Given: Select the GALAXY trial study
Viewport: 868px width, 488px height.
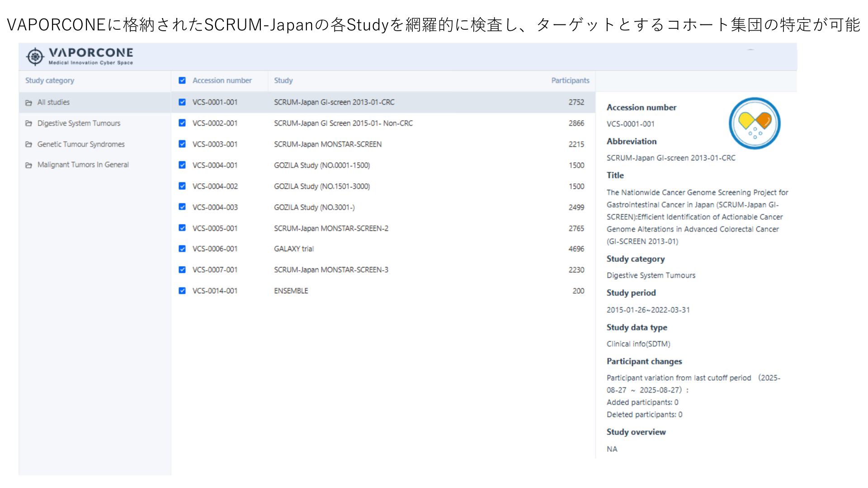Looking at the screenshot, I should point(294,249).
